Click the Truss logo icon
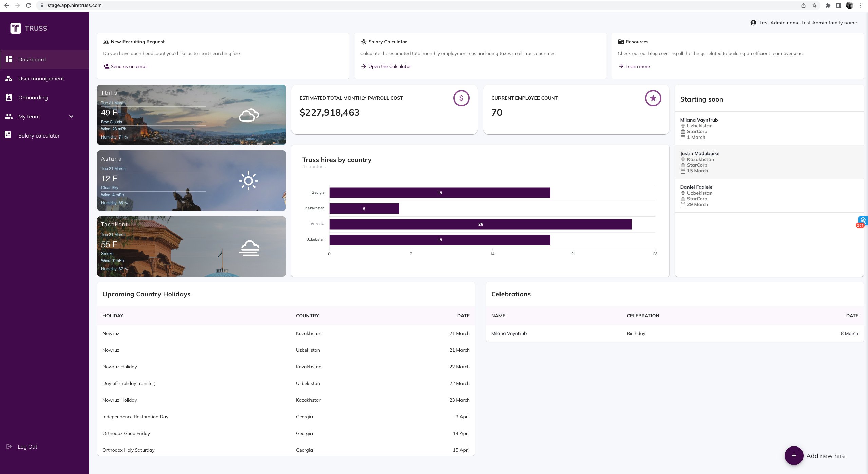 click(x=16, y=28)
